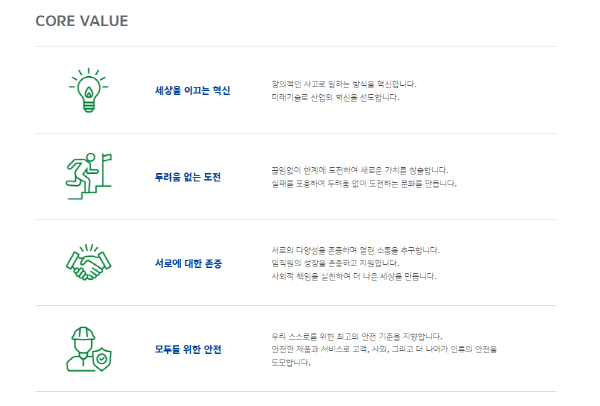Click the handshake respect icon

point(87,262)
